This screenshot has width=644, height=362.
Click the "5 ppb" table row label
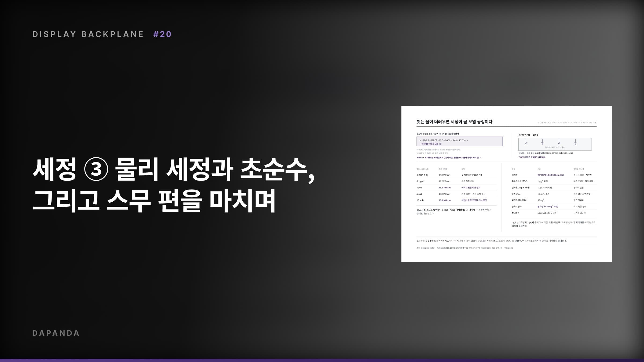point(419,194)
